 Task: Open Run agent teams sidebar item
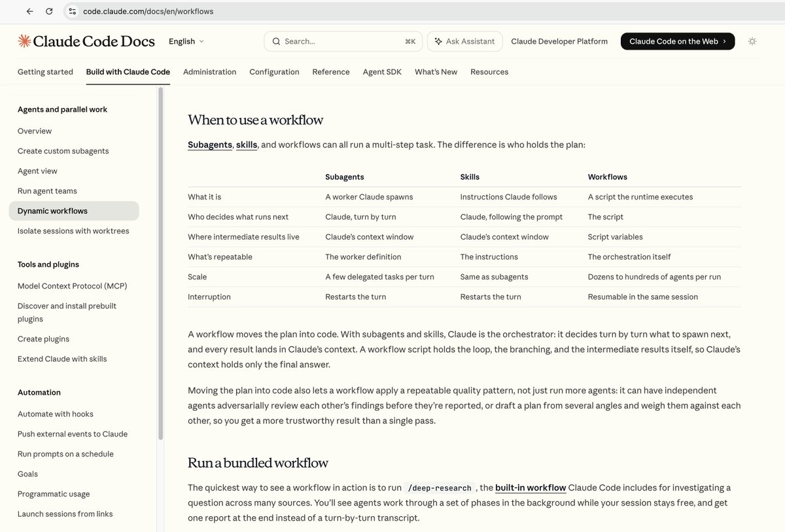47,191
